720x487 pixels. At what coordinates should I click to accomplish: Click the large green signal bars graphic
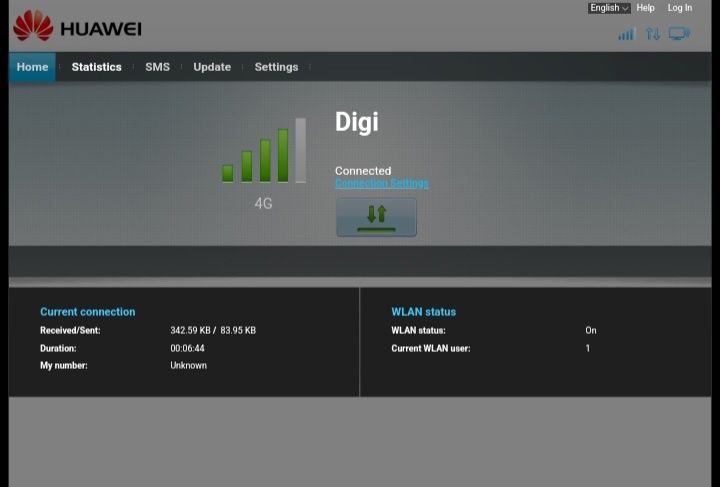[x=264, y=151]
